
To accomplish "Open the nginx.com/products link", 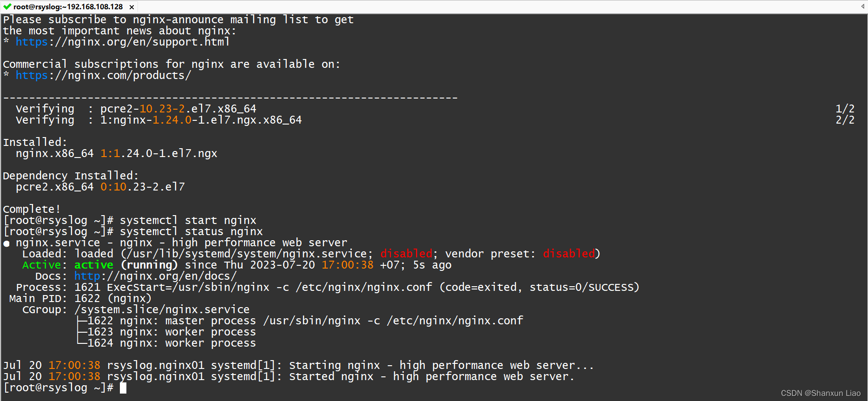I will pyautogui.click(x=103, y=75).
